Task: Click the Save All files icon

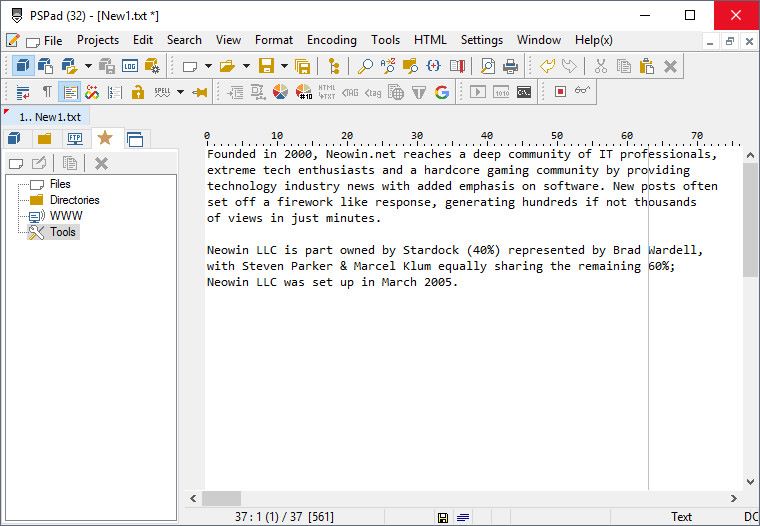Action: coord(302,66)
